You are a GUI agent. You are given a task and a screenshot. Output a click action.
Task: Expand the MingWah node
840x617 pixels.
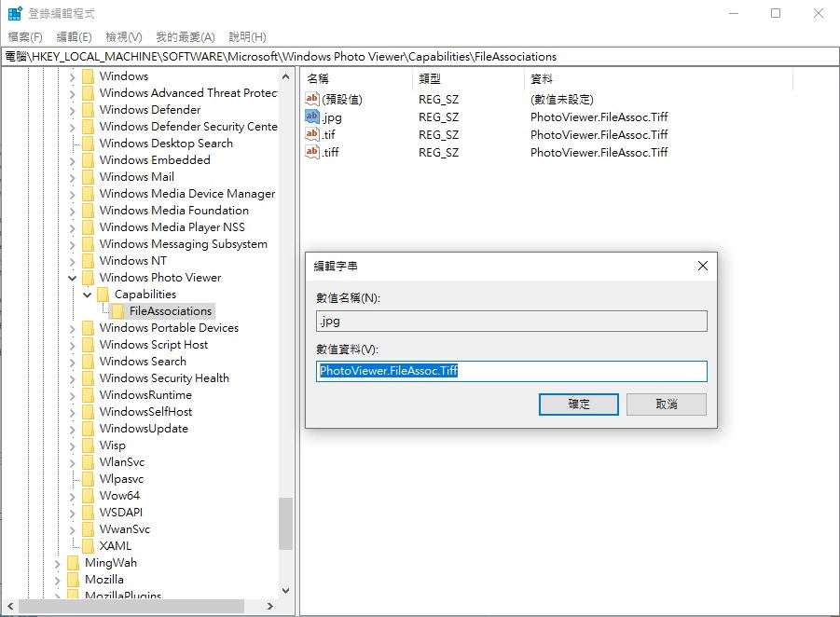pyautogui.click(x=57, y=563)
